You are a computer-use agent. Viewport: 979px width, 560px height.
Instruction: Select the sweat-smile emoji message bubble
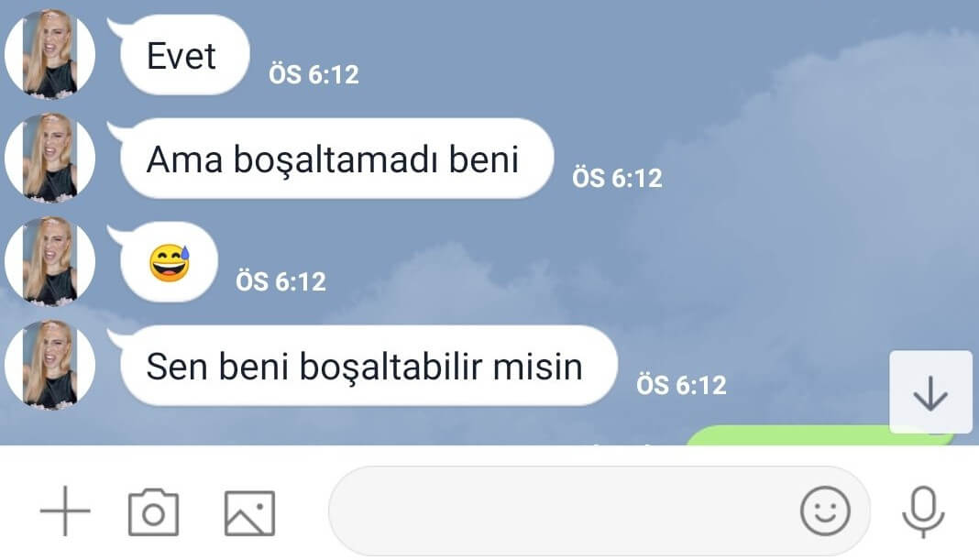pos(169,262)
